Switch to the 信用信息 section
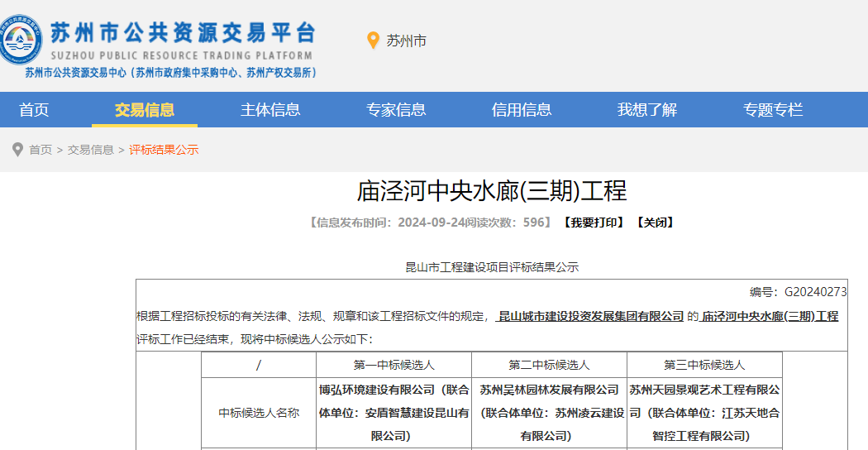The width and height of the screenshot is (868, 450). [x=522, y=110]
